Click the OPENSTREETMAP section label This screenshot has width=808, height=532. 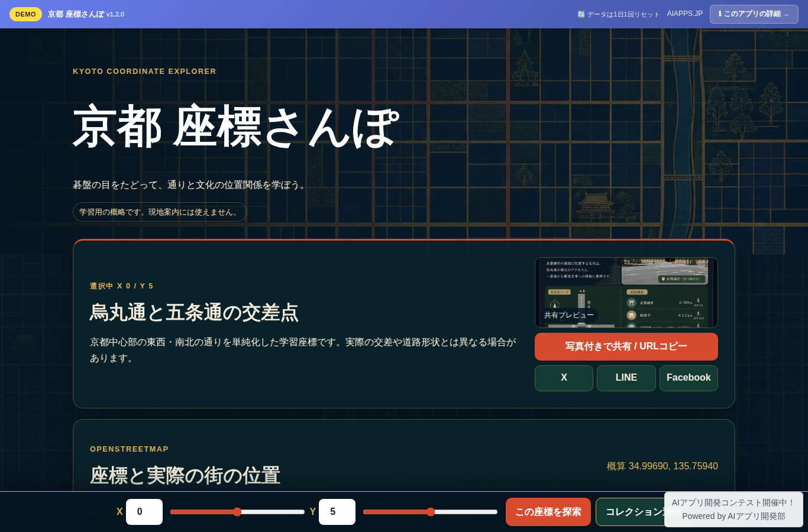coord(129,449)
